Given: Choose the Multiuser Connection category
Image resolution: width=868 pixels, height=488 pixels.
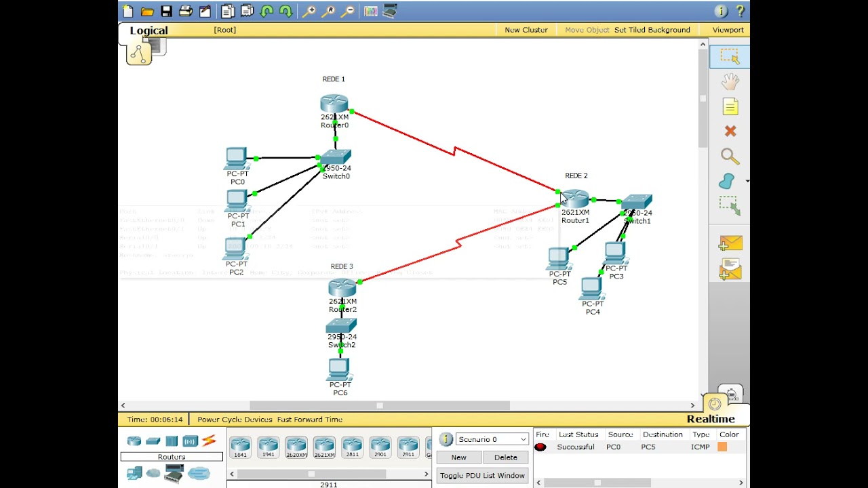Looking at the screenshot, I should coord(199,473).
